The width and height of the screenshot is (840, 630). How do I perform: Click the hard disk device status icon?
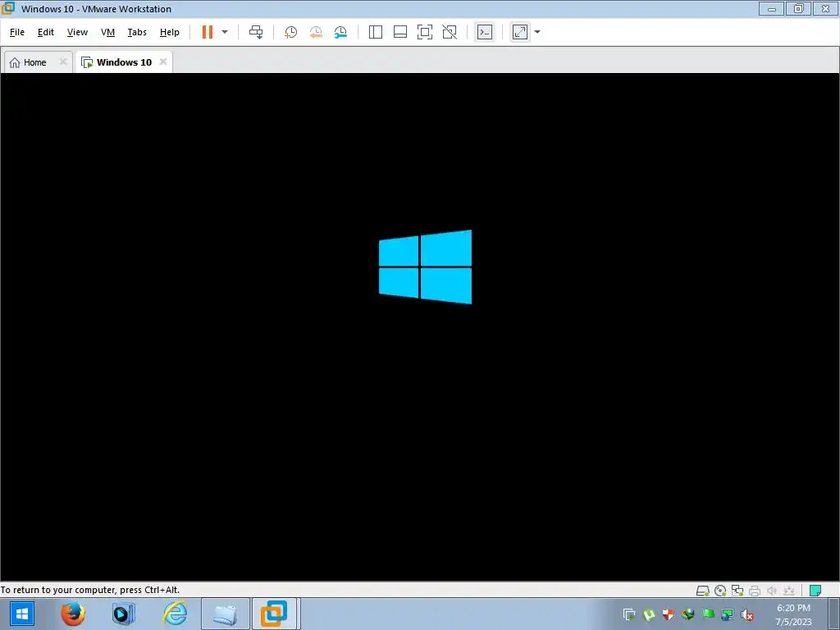point(703,591)
